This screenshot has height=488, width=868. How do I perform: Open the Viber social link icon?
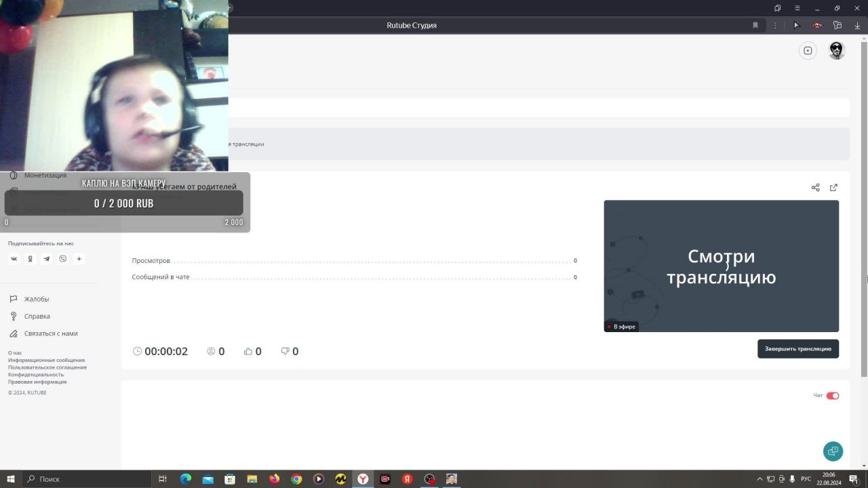(63, 259)
